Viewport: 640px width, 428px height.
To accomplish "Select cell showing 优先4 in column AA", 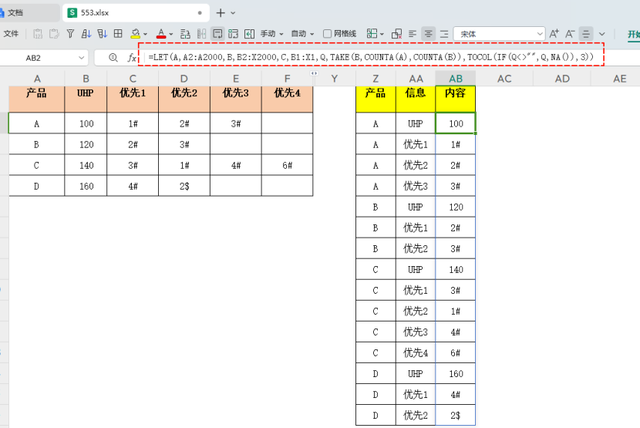I will point(416,353).
